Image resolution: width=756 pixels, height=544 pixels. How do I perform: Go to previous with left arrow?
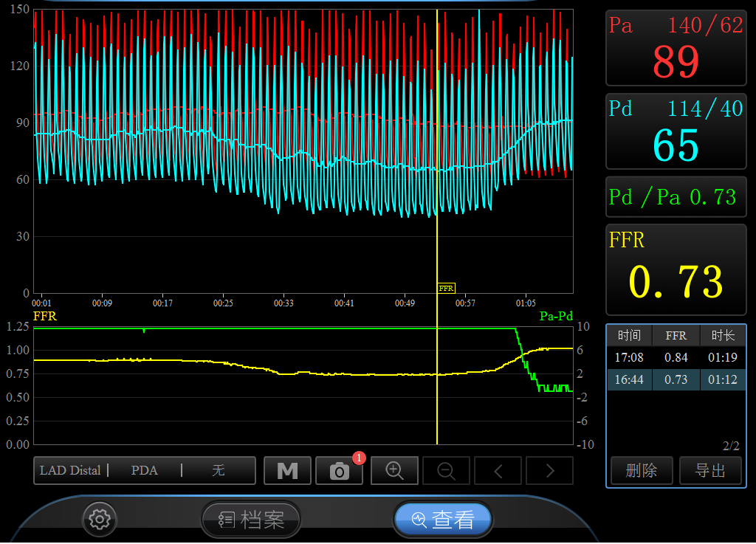coord(498,471)
